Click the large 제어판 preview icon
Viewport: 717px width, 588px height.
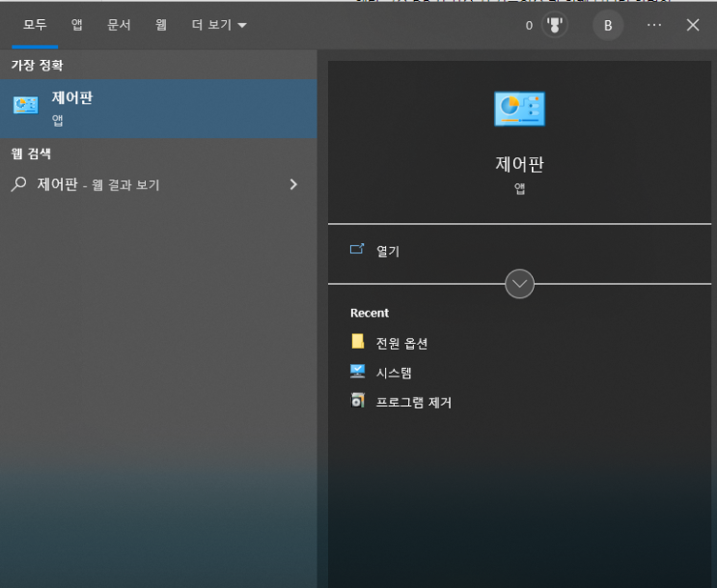519,108
